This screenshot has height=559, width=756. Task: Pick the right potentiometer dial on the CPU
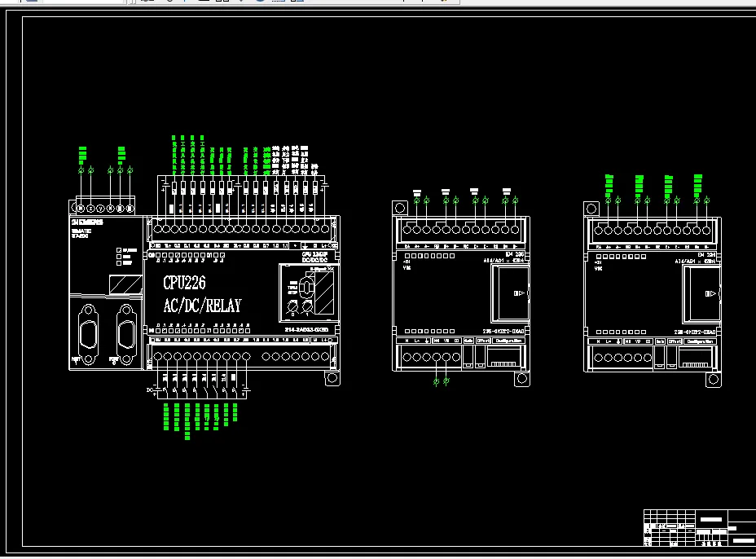[x=307, y=306]
